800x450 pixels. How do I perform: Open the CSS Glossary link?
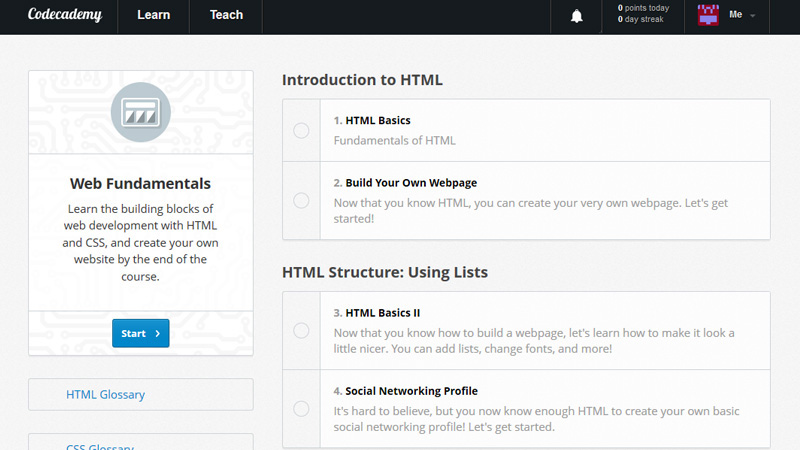(x=100, y=446)
